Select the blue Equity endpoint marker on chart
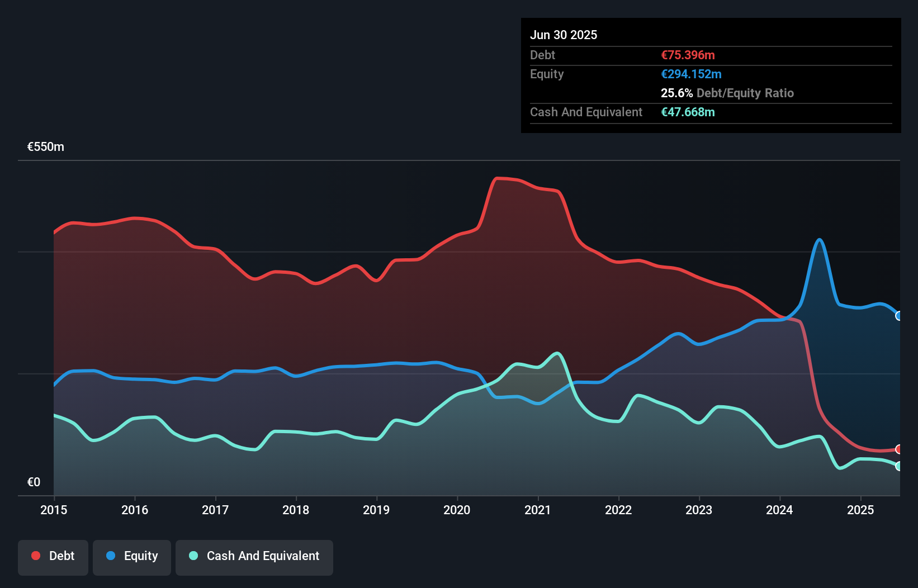The image size is (918, 588). [898, 316]
